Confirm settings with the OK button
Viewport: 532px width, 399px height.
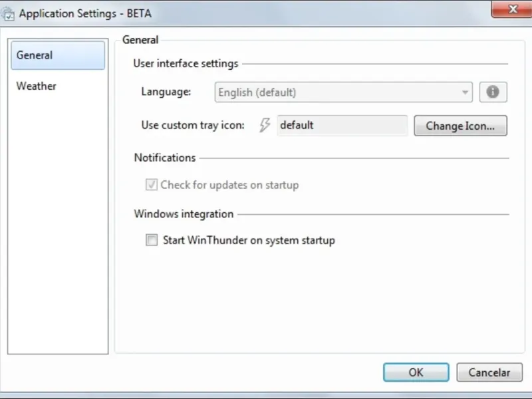click(x=416, y=372)
